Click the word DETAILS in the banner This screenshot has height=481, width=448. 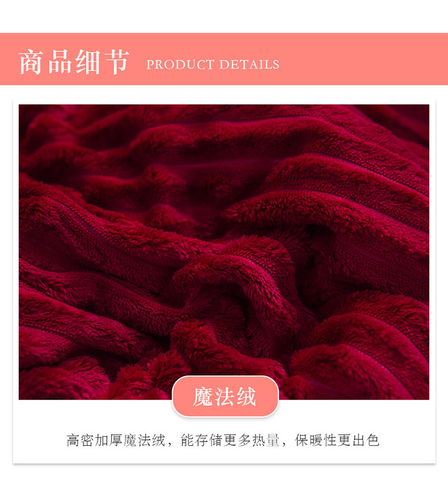tap(249, 65)
